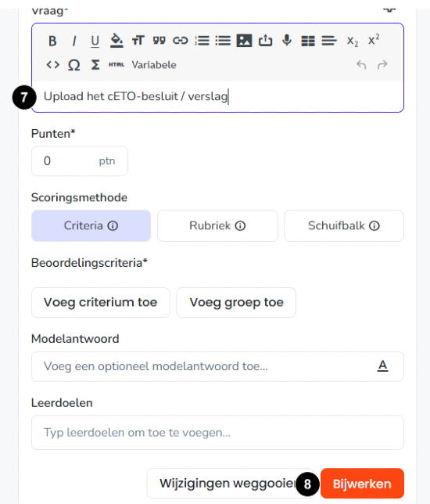The height and width of the screenshot is (504, 430).
Task: Insert a table using grid icon
Action: 308,41
